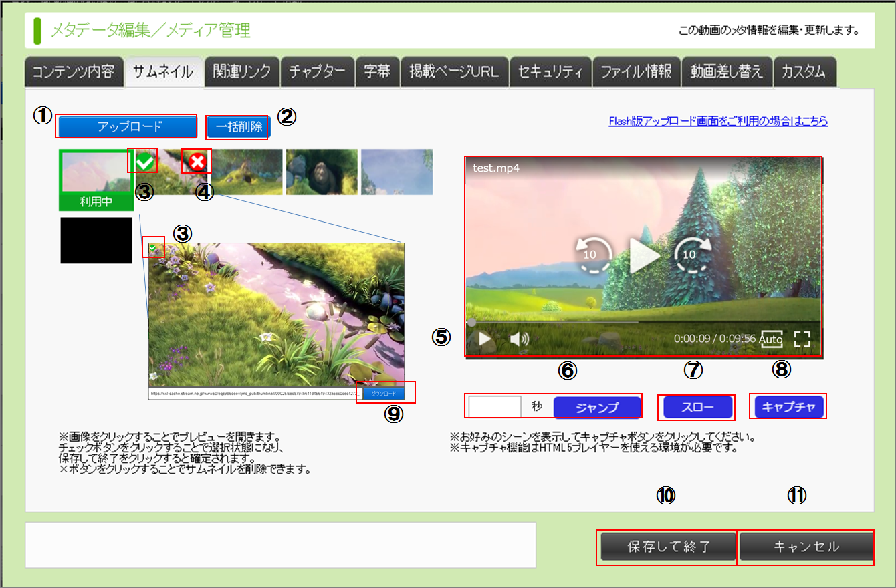Open the Auto quality selector in the player
Image resolution: width=896 pixels, height=588 pixels.
(770, 339)
